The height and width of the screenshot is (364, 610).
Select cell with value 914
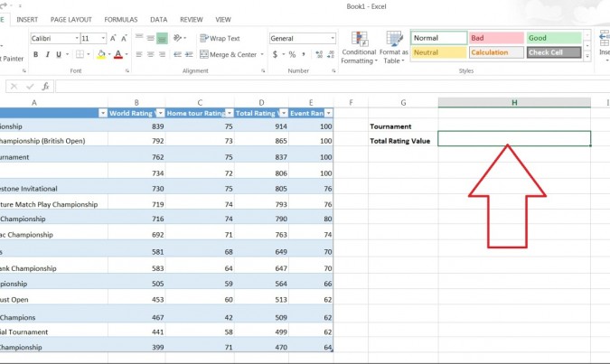click(261, 126)
